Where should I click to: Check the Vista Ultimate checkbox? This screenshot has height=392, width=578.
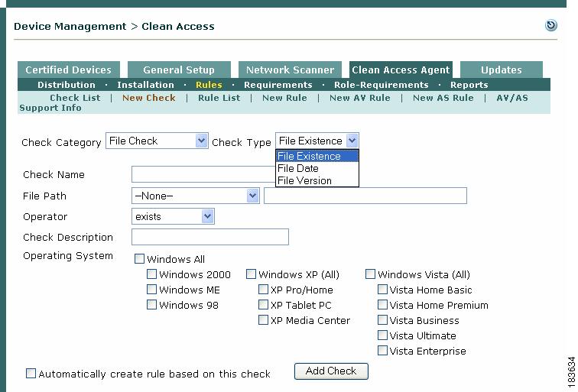[x=382, y=335]
